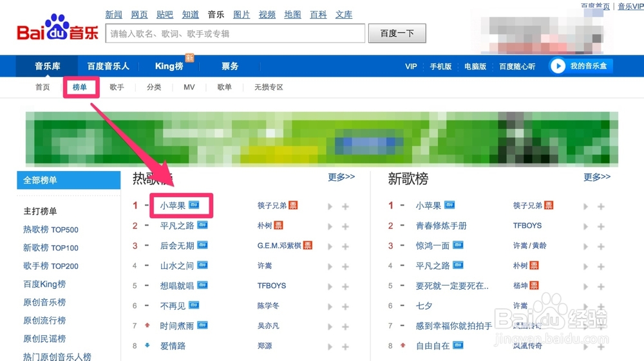This screenshot has height=361, width=644.
Task: Open 更多>> link for 热歌榜
Action: 341,177
